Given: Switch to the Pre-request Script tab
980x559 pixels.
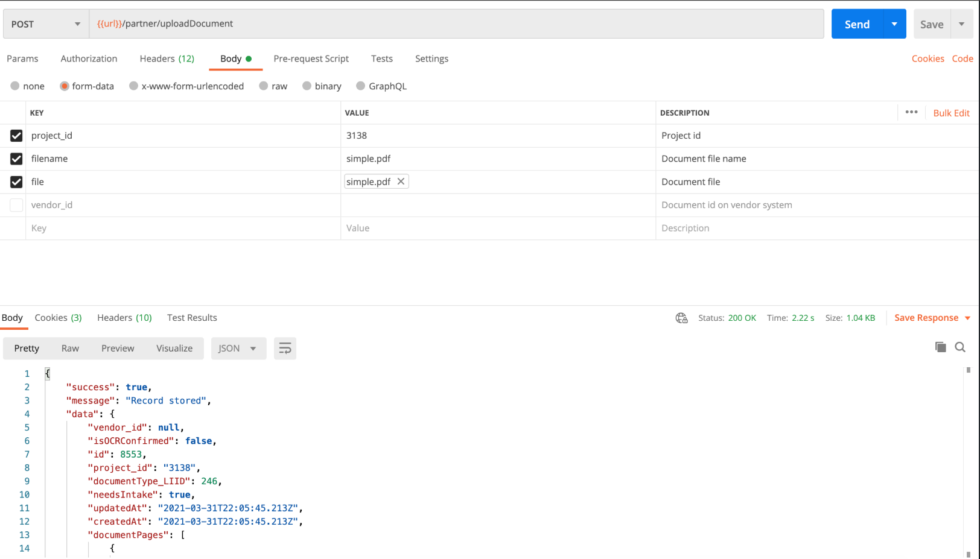Looking at the screenshot, I should (311, 58).
